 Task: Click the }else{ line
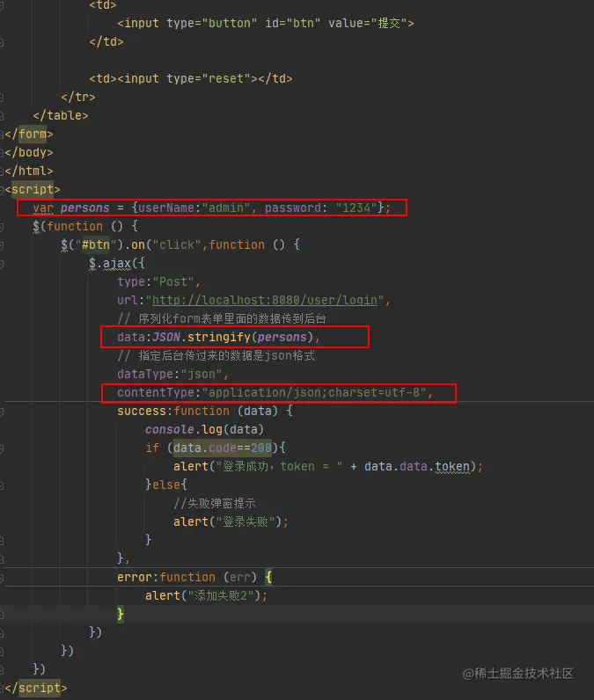[x=166, y=485]
